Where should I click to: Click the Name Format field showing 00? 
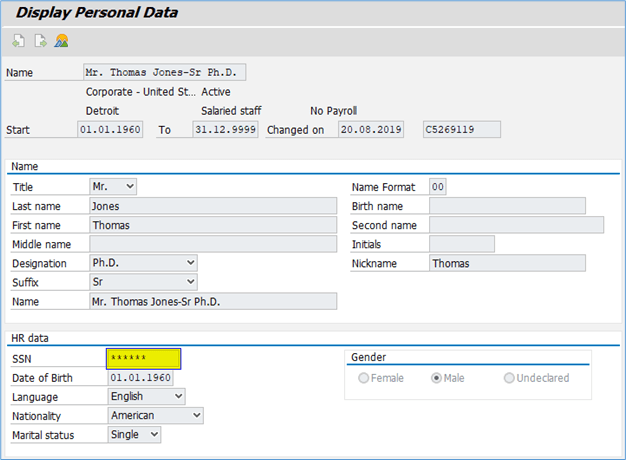coord(438,186)
